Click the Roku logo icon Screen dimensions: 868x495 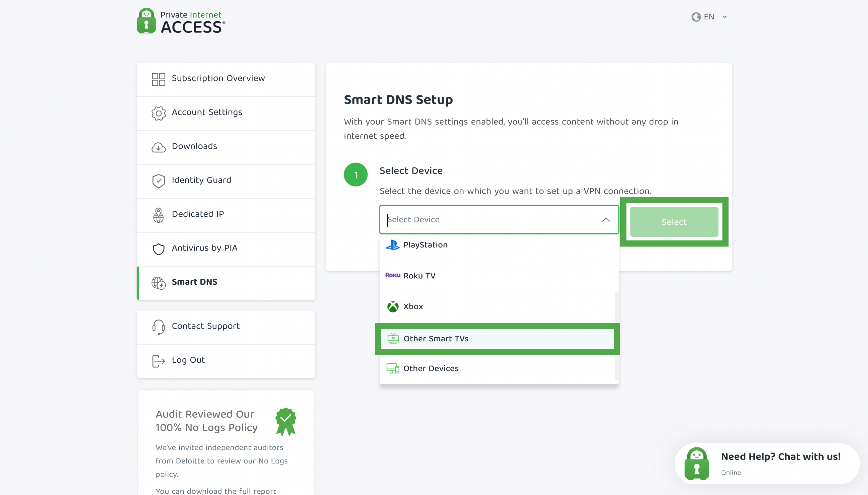tap(393, 275)
